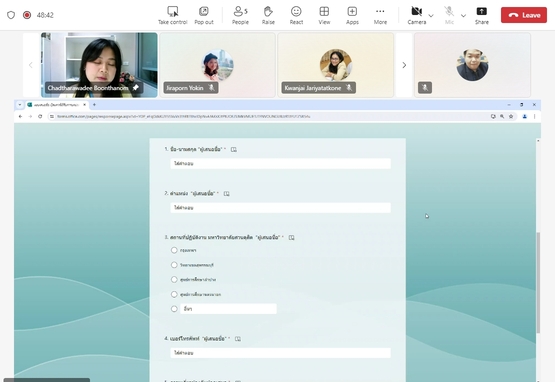Screen dimensions: 555x382
Task: Click immersive reader icon beside question 1
Action: pos(234,149)
